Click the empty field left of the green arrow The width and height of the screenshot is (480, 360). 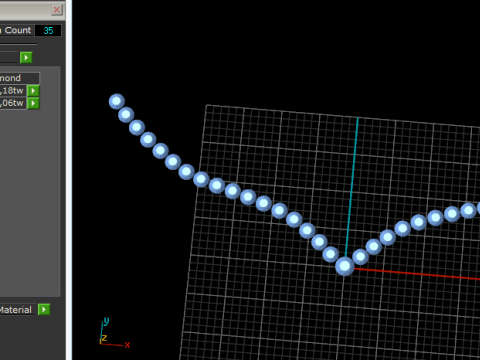click(x=9, y=58)
